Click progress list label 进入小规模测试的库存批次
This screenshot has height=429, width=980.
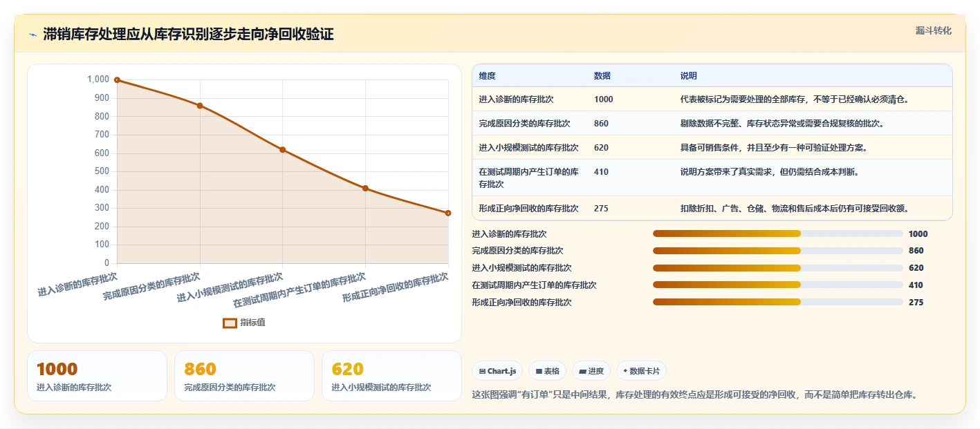tap(521, 268)
